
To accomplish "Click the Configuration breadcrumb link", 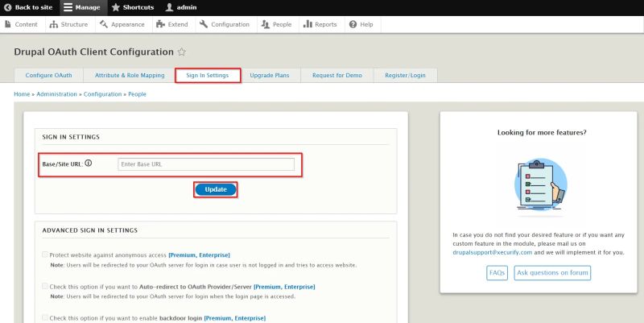I will (103, 94).
